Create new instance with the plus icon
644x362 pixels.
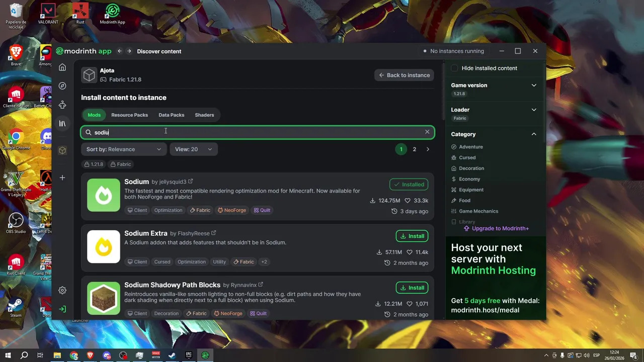pyautogui.click(x=62, y=177)
